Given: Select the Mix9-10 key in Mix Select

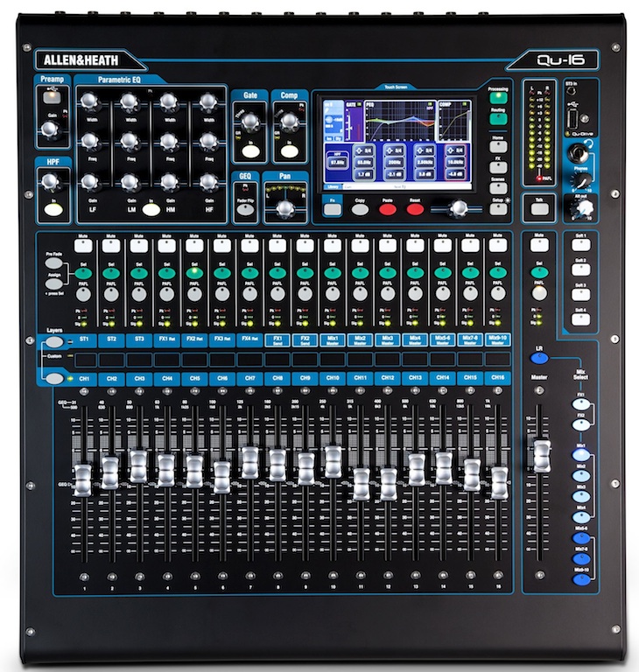Looking at the screenshot, I should pyautogui.click(x=581, y=580).
